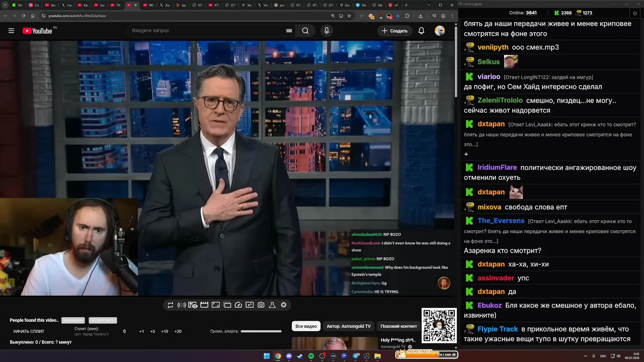Click the clapperboard icon in the player toolbar

[204, 305]
